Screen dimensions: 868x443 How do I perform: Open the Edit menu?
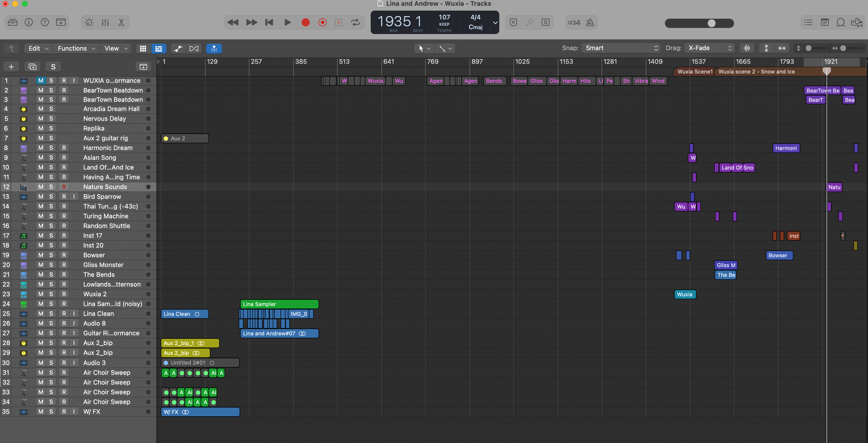pyautogui.click(x=38, y=48)
